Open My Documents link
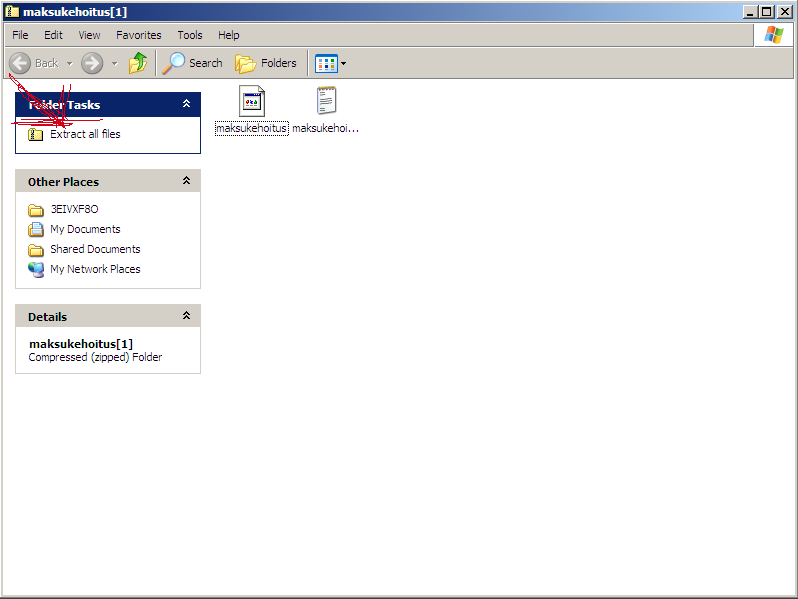The image size is (798, 599). point(85,229)
